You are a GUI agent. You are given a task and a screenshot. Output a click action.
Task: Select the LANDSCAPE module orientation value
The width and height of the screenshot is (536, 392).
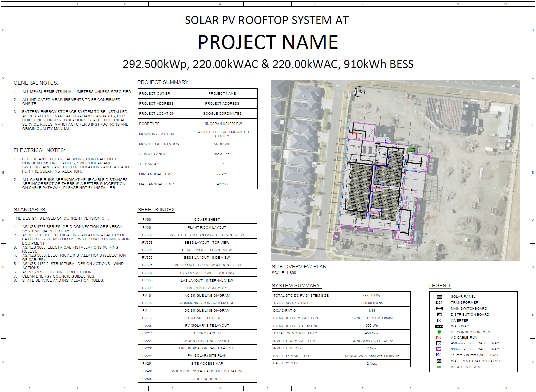222,144
